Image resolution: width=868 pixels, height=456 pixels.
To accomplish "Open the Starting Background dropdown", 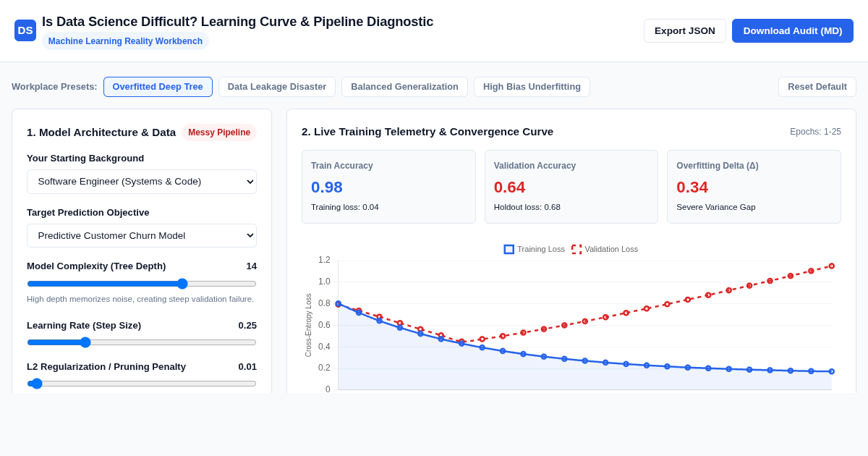I will pyautogui.click(x=142, y=182).
